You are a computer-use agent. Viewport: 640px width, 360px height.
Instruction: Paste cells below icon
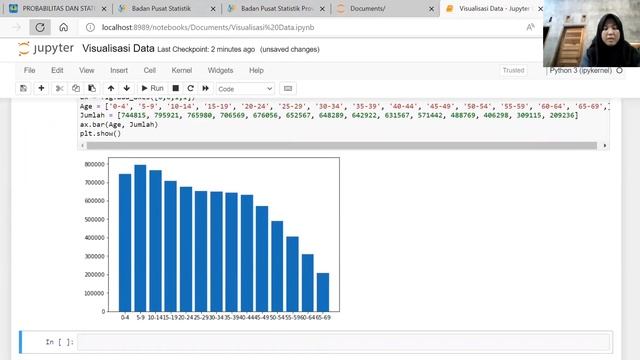92,88
